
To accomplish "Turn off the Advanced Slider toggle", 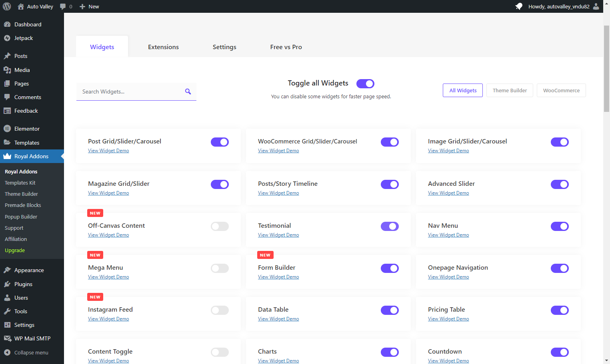I will click(x=560, y=184).
